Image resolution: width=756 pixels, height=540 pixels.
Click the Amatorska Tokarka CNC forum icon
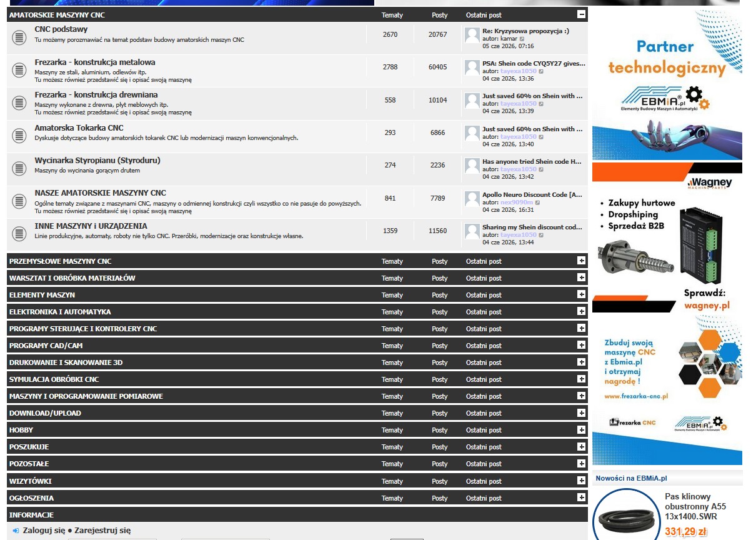(19, 136)
